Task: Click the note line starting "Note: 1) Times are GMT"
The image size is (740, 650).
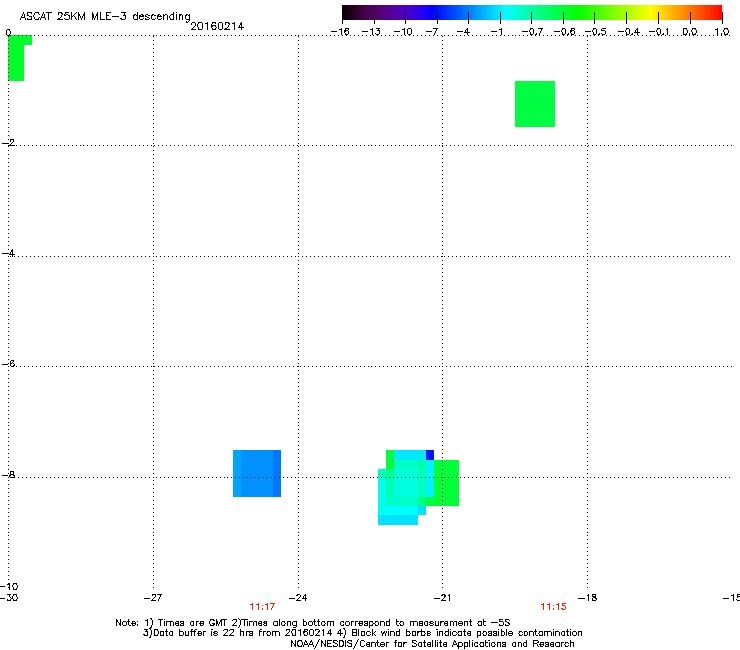Action: tap(312, 623)
